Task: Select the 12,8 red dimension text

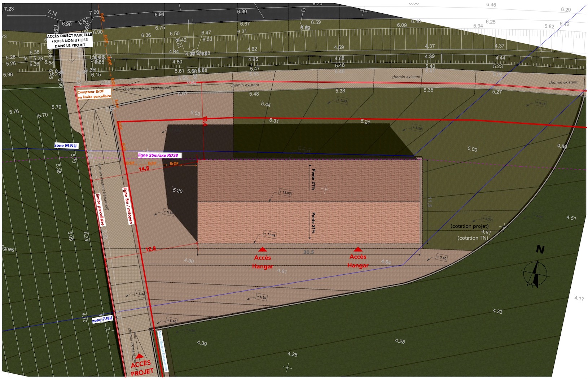Action: click(150, 249)
